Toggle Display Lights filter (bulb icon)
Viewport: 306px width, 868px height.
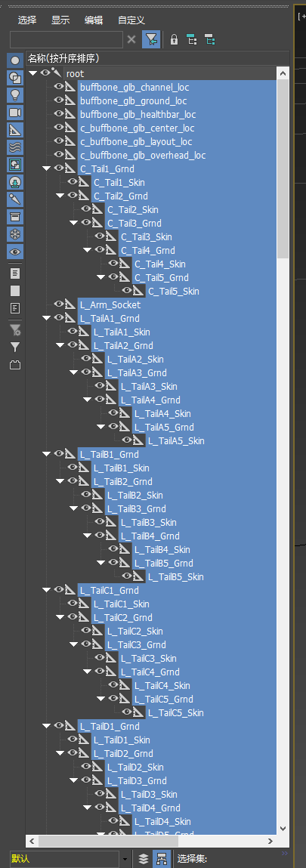pyautogui.click(x=15, y=94)
